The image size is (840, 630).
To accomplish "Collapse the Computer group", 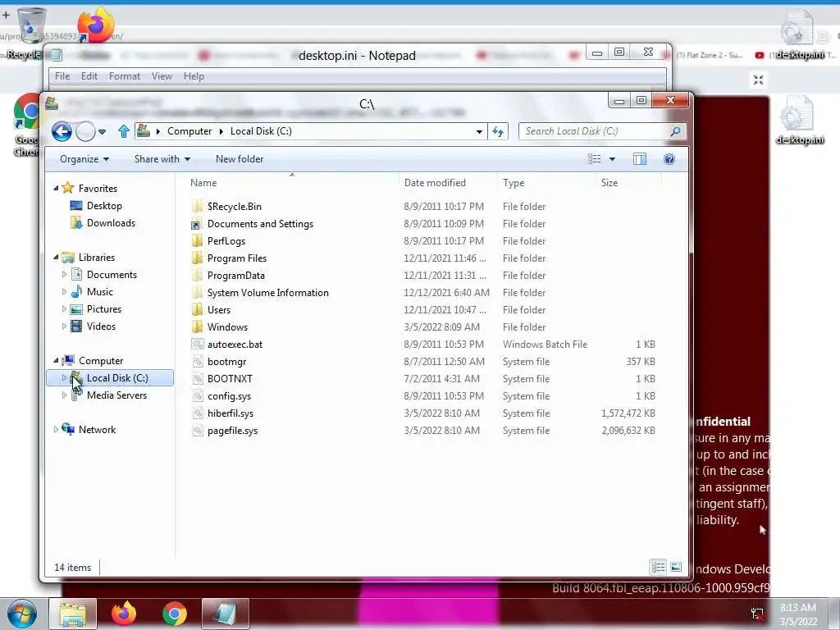I will (57, 361).
